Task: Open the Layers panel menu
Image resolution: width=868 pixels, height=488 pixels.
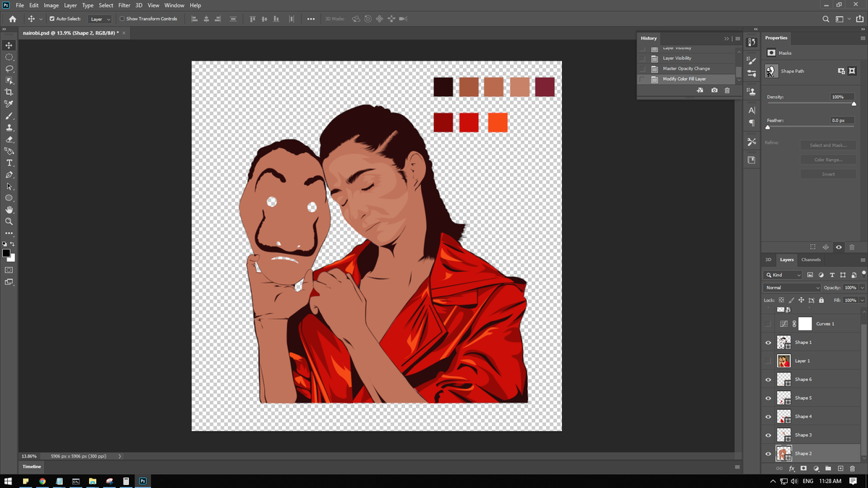Action: (x=862, y=260)
